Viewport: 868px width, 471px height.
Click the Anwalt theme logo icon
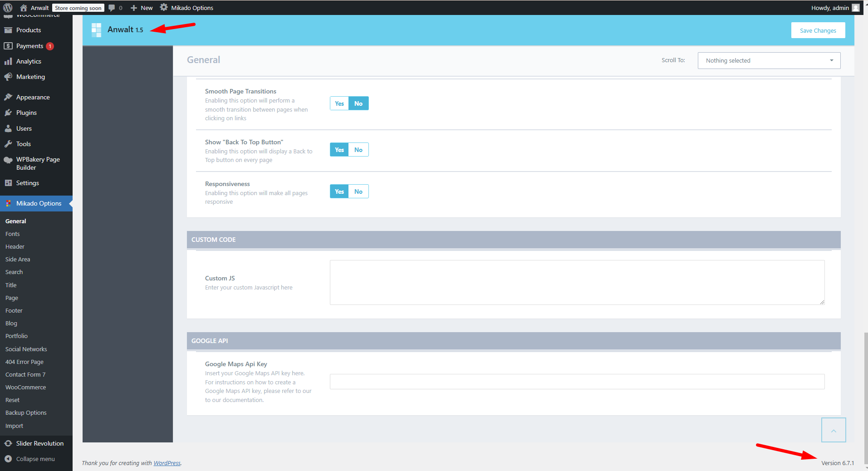click(96, 30)
